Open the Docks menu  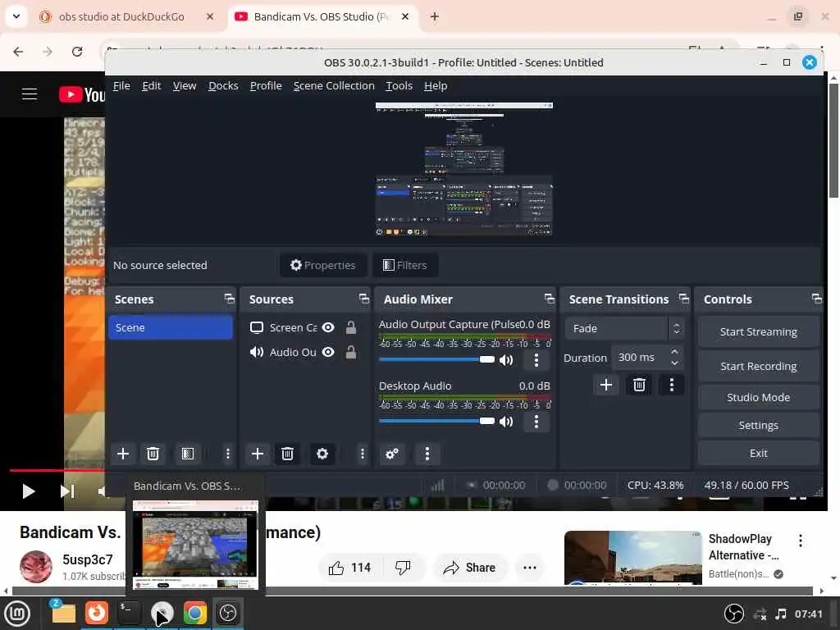[x=223, y=85]
